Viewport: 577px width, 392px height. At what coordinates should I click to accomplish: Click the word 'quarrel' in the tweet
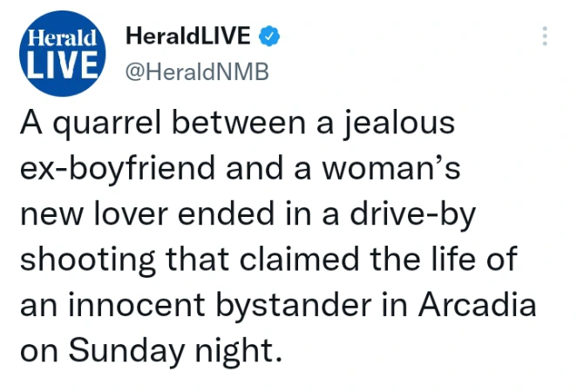[x=107, y=125]
